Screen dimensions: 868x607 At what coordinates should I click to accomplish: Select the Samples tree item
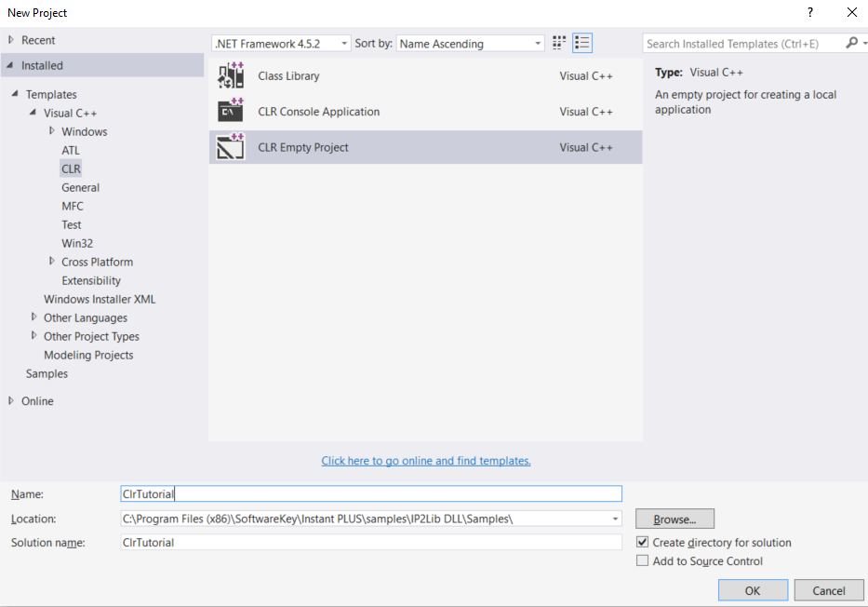click(x=47, y=374)
